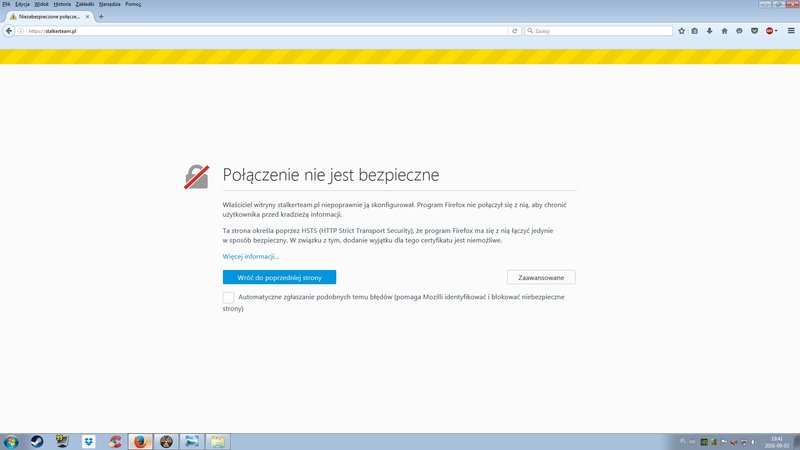Viewport: 800px width, 450px height.
Task: Click Wróć do poprzedniej strony button
Action: tap(279, 277)
